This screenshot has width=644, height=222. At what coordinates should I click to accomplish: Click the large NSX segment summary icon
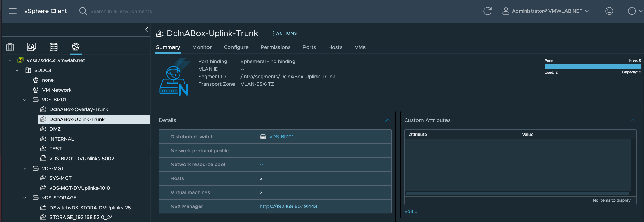point(174,77)
